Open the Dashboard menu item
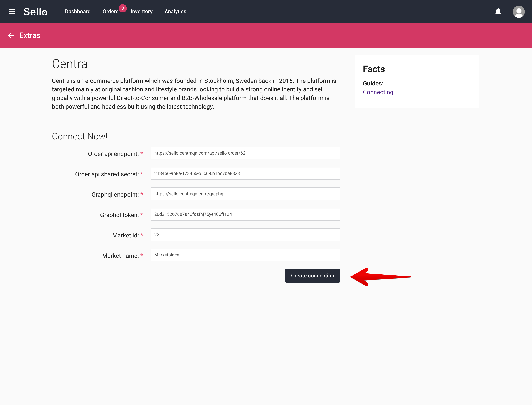Image resolution: width=532 pixels, height=405 pixels. pos(78,12)
